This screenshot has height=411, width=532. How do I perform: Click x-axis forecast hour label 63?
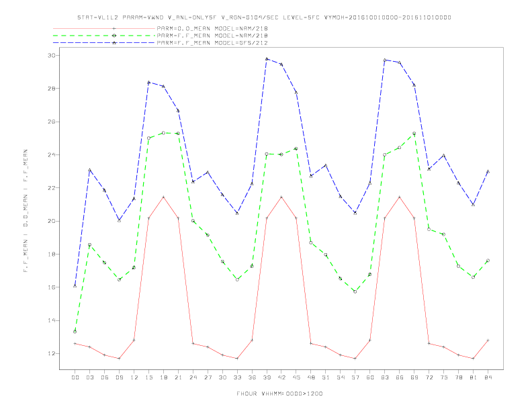[x=385, y=377]
